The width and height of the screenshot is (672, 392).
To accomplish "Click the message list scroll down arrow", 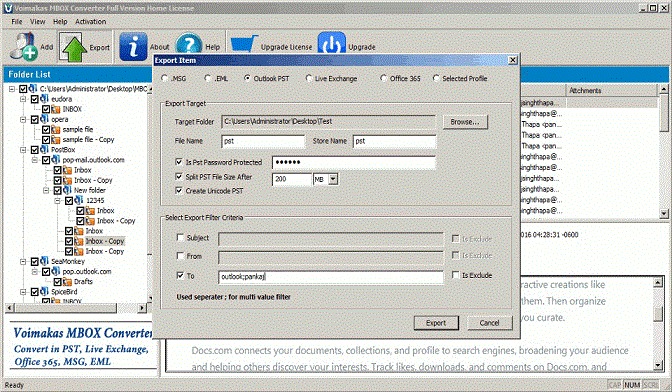I will (664, 213).
